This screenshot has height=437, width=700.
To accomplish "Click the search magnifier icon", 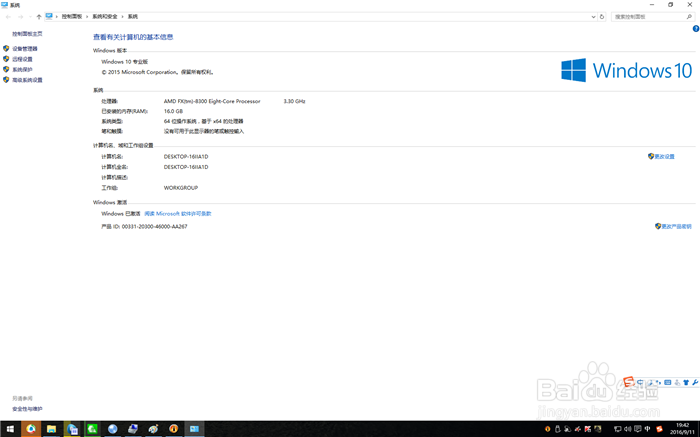I will coord(689,17).
